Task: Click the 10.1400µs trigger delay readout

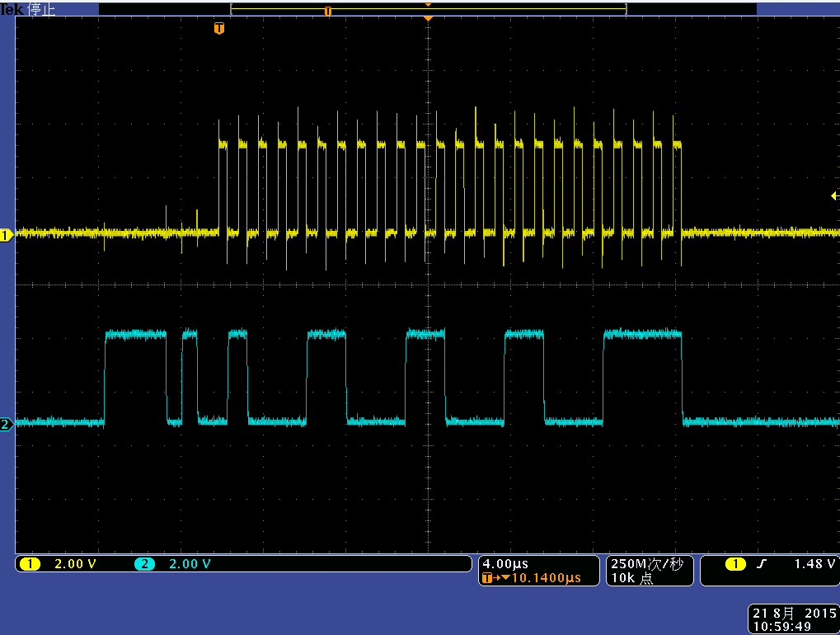Action: pos(546,577)
